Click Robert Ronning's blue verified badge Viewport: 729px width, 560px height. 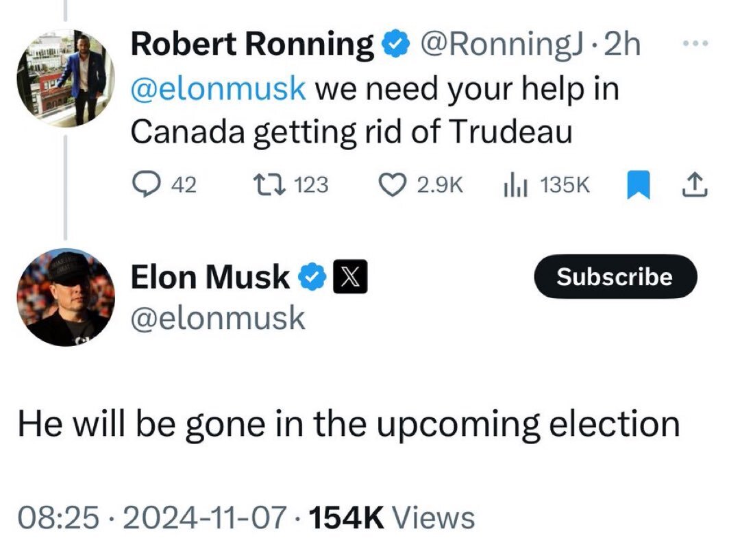coord(395,44)
